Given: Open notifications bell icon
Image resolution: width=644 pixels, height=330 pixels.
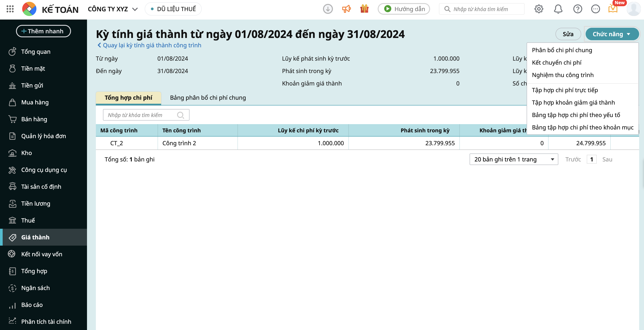Looking at the screenshot, I should tap(558, 9).
